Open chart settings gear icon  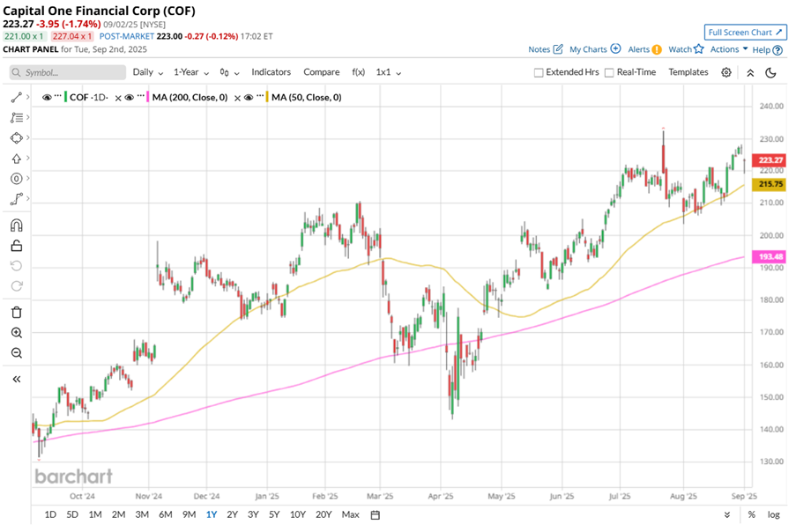pyautogui.click(x=726, y=72)
